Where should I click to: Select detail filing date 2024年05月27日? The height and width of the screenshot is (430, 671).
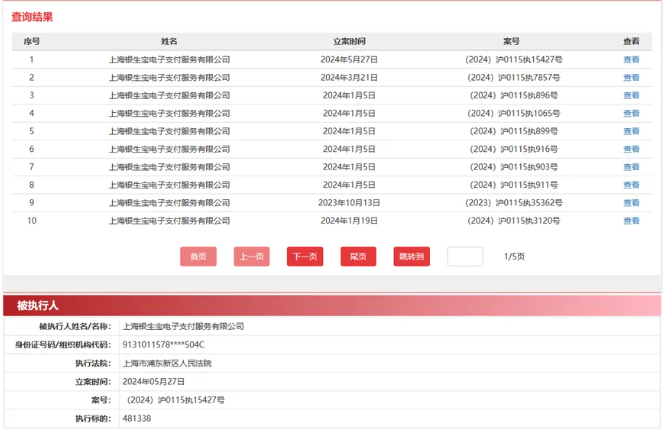point(154,382)
